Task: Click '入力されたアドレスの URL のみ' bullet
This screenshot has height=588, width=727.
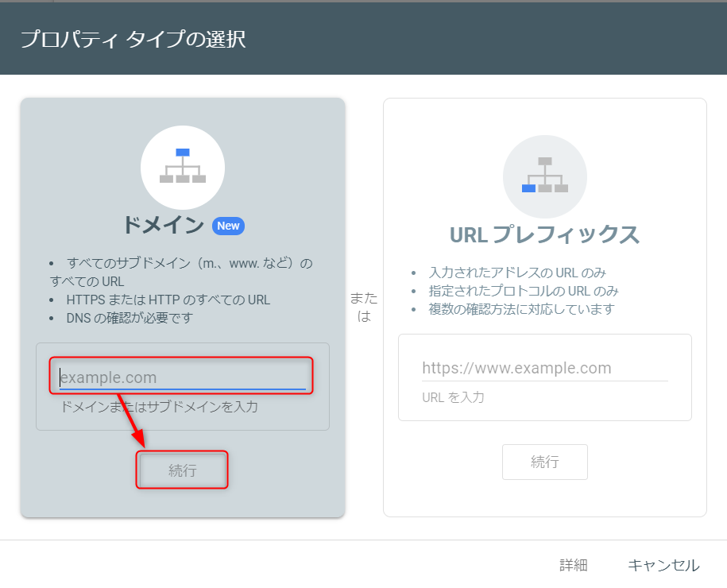Action: (516, 271)
